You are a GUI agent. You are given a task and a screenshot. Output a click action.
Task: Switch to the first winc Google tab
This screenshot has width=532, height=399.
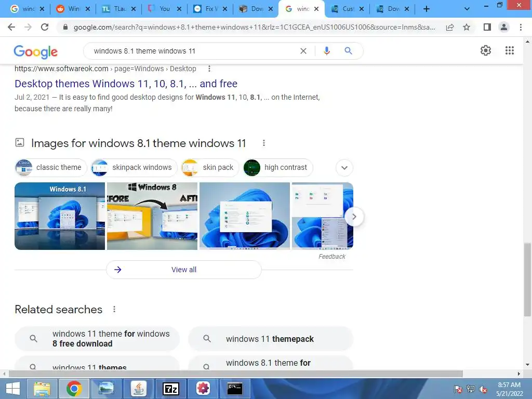(28, 9)
